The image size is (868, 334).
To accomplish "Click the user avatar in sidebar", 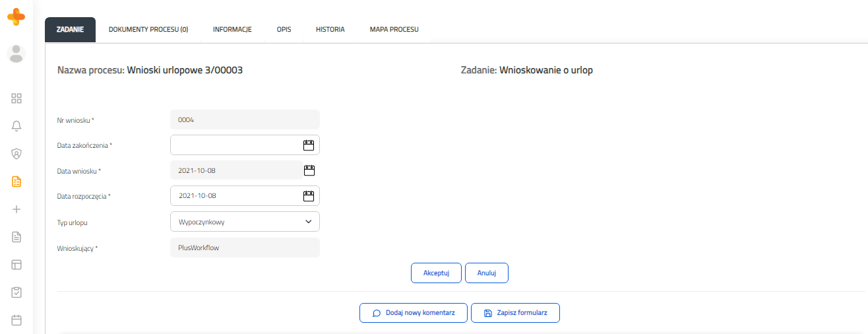I will pos(16,53).
